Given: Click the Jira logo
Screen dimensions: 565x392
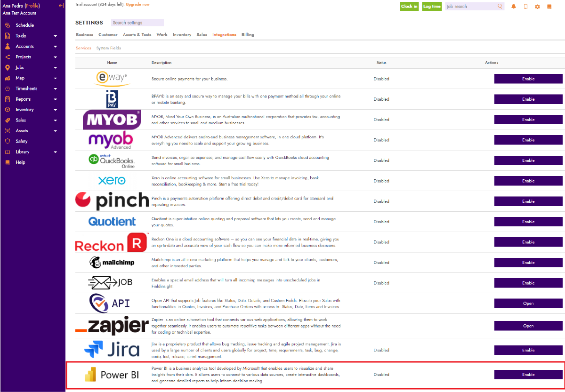Looking at the screenshot, I should click(x=112, y=350).
